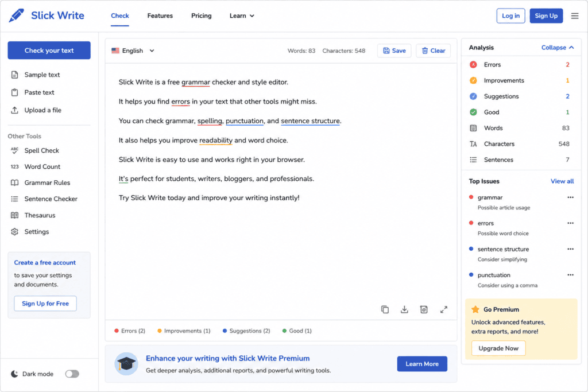Download the text with the download icon
Image resolution: width=588 pixels, height=392 pixels.
[x=404, y=309]
